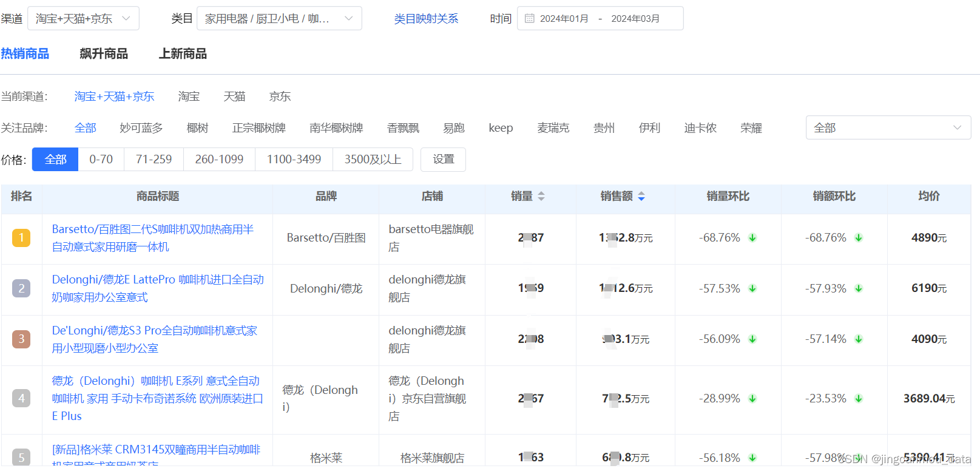Select price range 1100-3499
Viewport: 980px width, 471px height.
click(294, 160)
